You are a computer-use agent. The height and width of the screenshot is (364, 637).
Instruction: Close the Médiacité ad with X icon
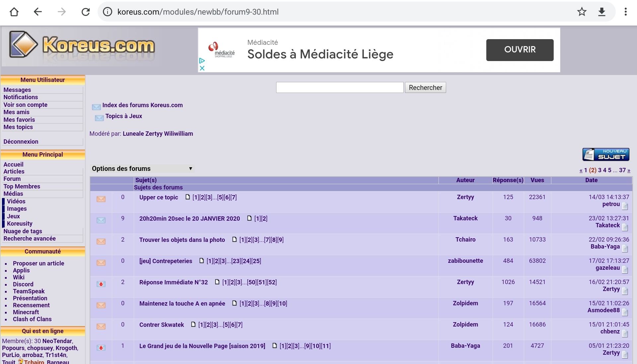tap(202, 68)
